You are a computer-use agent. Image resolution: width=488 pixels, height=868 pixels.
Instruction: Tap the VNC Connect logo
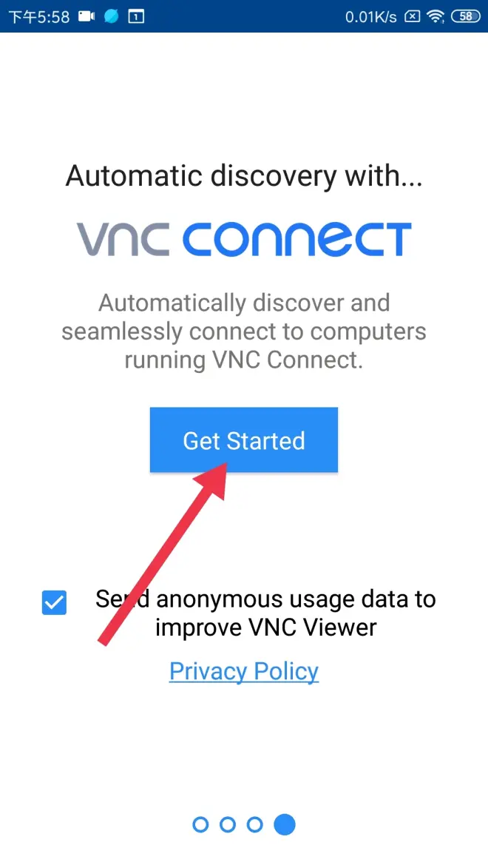pyautogui.click(x=244, y=240)
